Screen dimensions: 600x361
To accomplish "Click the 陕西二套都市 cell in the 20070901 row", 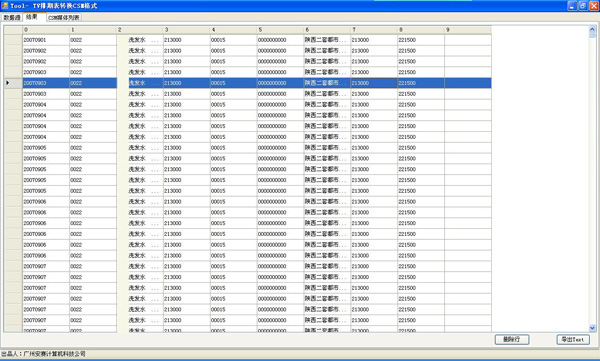I will click(x=327, y=40).
